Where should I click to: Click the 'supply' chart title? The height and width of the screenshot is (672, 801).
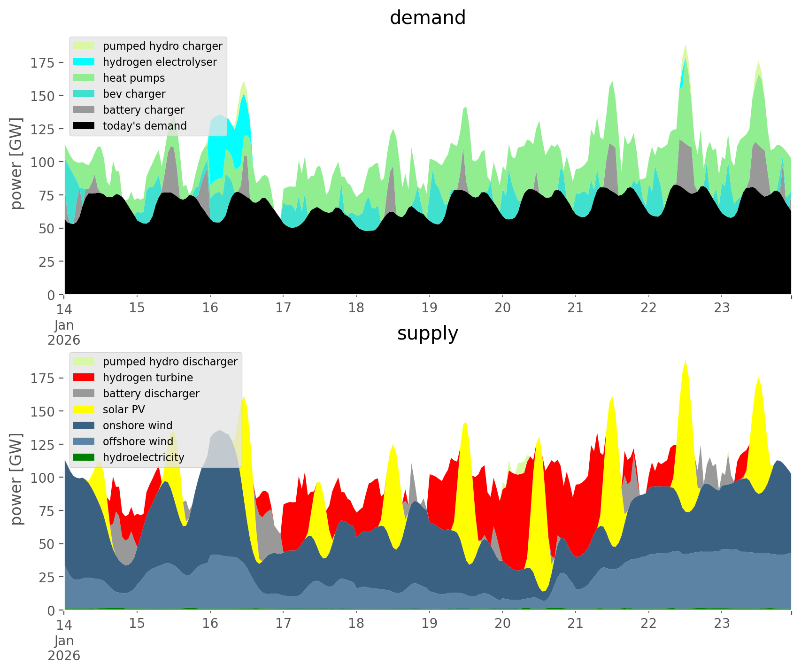pyautogui.click(x=427, y=333)
